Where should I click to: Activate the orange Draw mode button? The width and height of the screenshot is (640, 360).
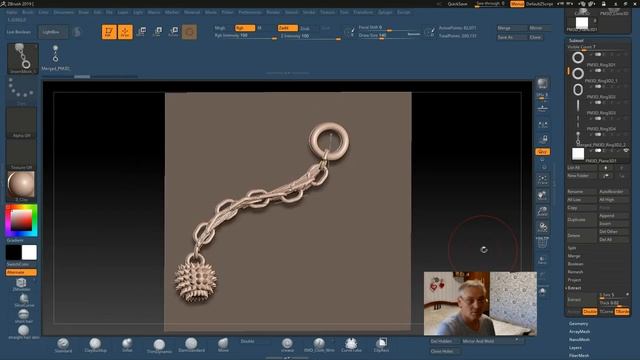[x=125, y=31]
